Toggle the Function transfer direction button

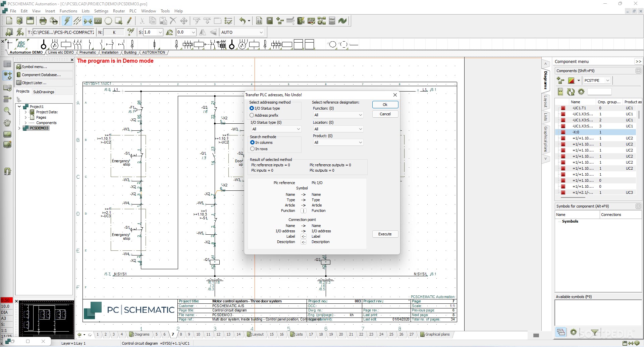point(304,211)
